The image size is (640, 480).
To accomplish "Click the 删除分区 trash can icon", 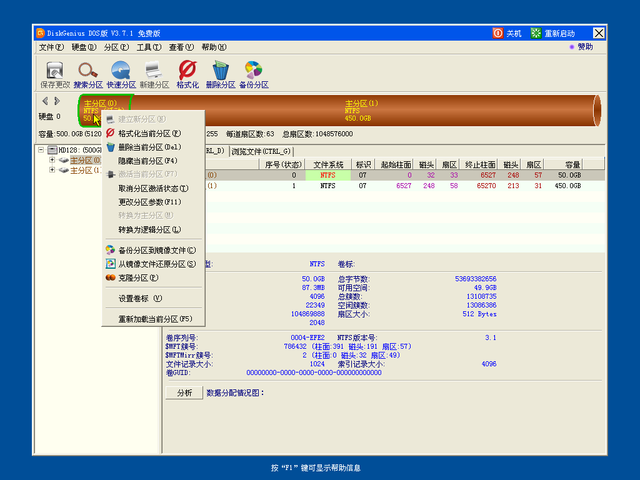I will click(220, 75).
